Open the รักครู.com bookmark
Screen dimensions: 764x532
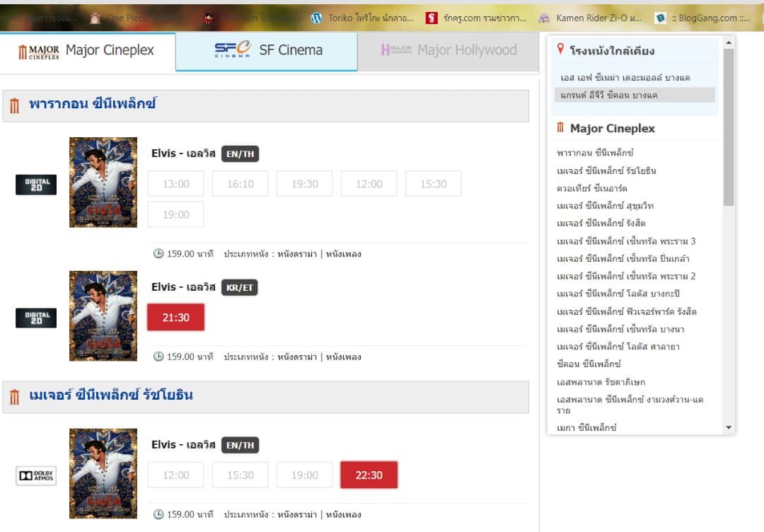(x=477, y=18)
